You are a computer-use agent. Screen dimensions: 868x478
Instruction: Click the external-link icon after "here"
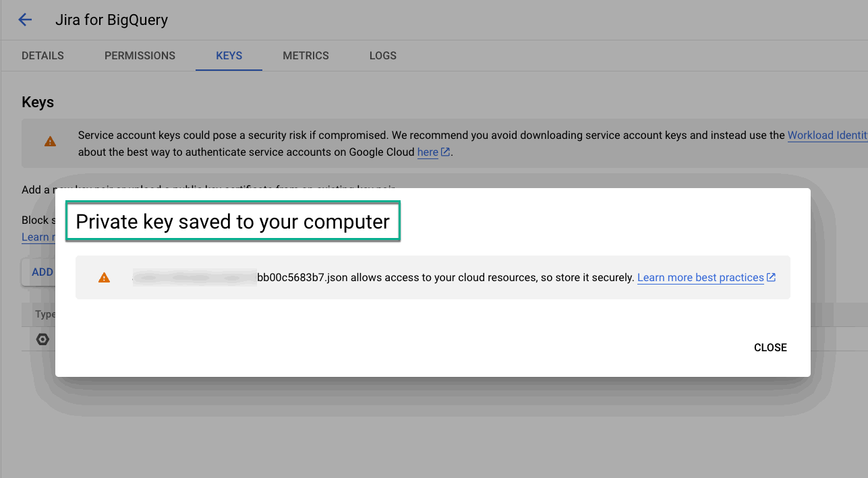click(446, 152)
